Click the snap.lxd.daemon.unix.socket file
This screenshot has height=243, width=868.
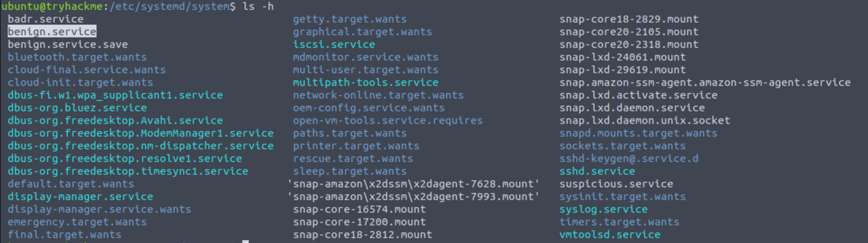[645, 120]
